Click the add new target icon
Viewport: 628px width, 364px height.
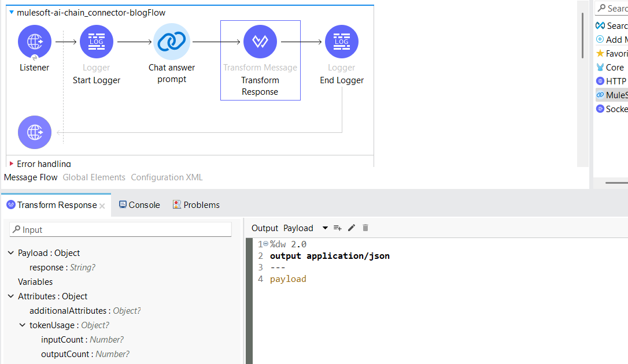(x=338, y=228)
